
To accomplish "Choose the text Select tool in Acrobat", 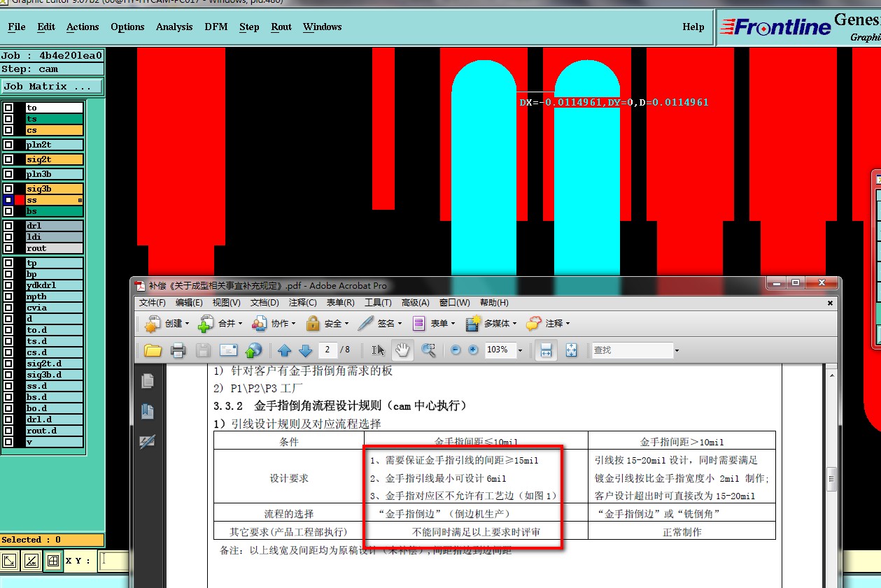I will pos(378,350).
